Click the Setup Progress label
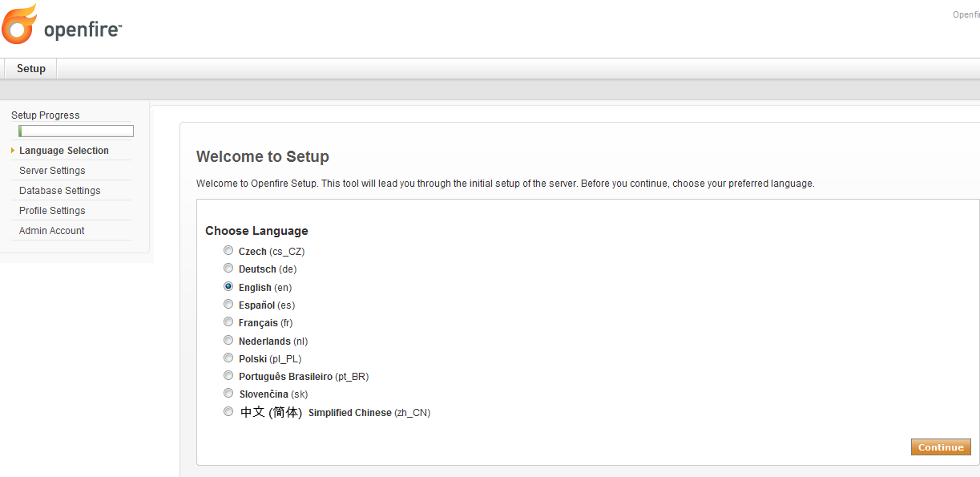Image resolution: width=980 pixels, height=477 pixels. [x=46, y=115]
